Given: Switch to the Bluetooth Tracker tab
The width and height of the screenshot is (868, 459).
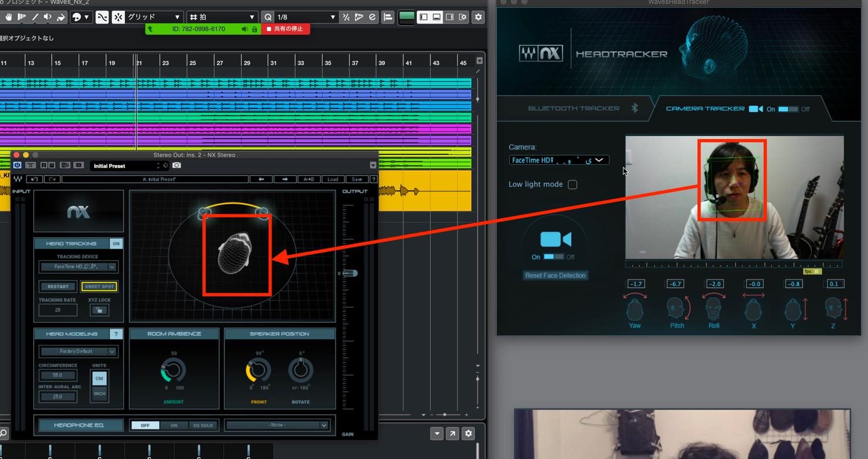Looking at the screenshot, I should 574,109.
